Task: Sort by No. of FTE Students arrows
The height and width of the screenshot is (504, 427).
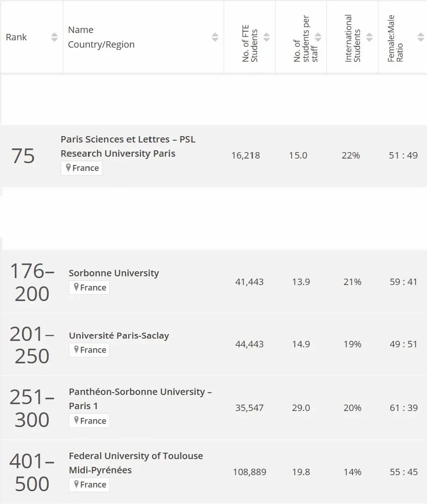Action: (x=266, y=37)
